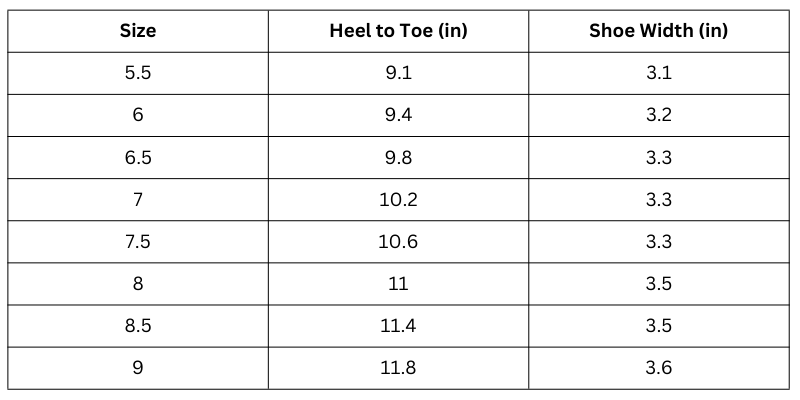Select the 10.6 heel to toe cell
Viewport: 800px width, 400px height.
click(398, 242)
